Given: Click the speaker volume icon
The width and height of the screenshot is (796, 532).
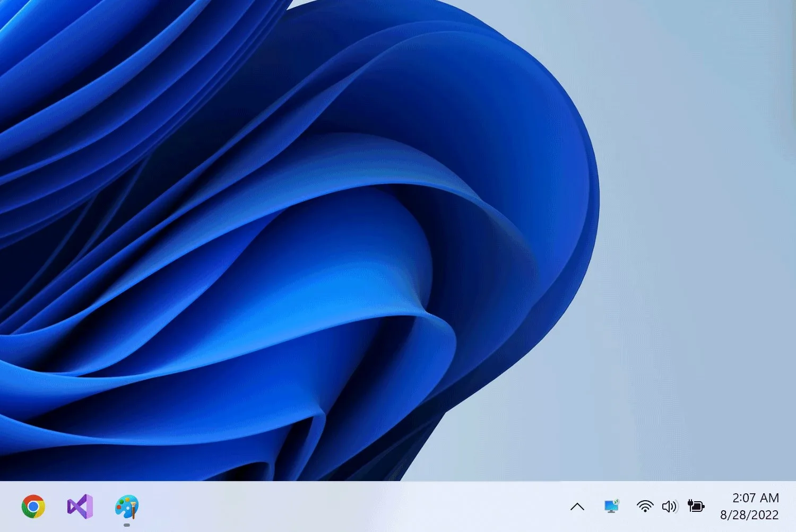Looking at the screenshot, I should pyautogui.click(x=670, y=507).
